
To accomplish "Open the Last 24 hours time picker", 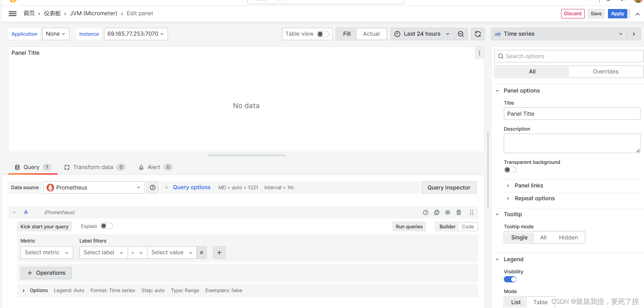I will [422, 34].
